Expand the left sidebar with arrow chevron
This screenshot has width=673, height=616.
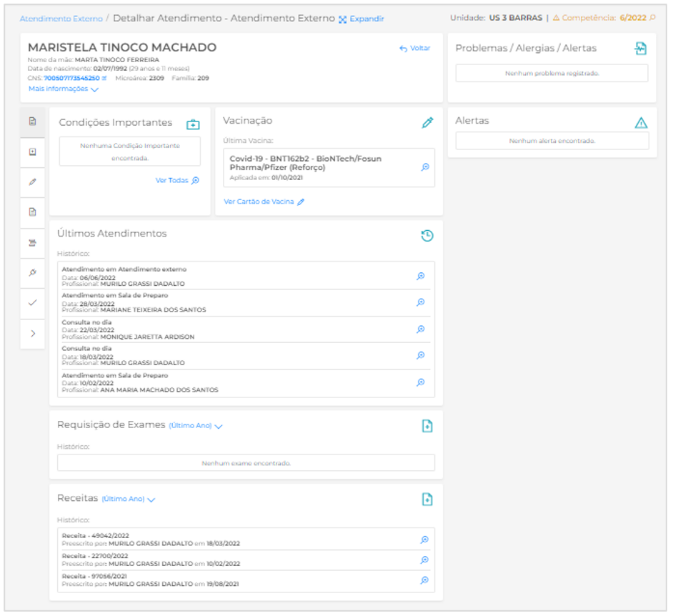click(x=32, y=333)
